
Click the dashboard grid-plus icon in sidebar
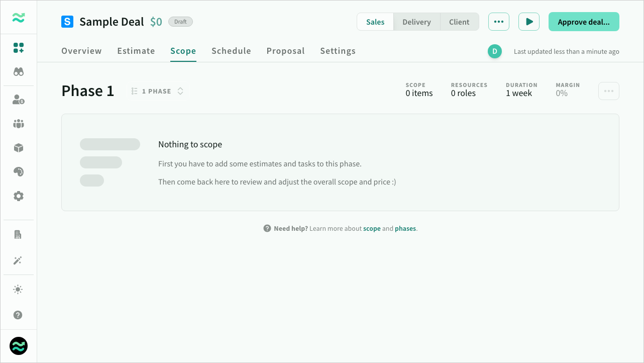19,48
